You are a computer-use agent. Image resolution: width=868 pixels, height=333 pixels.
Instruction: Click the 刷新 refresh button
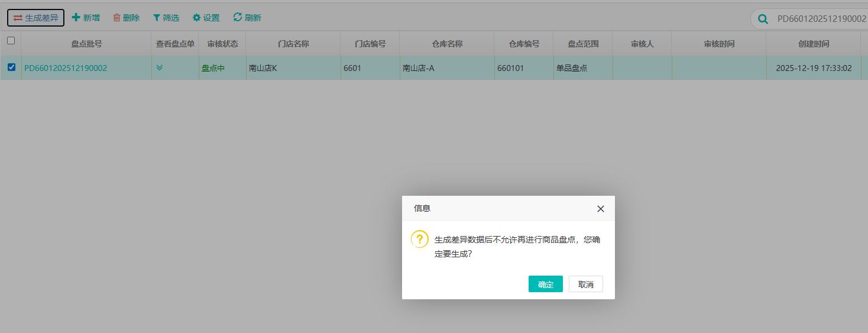pyautogui.click(x=247, y=18)
